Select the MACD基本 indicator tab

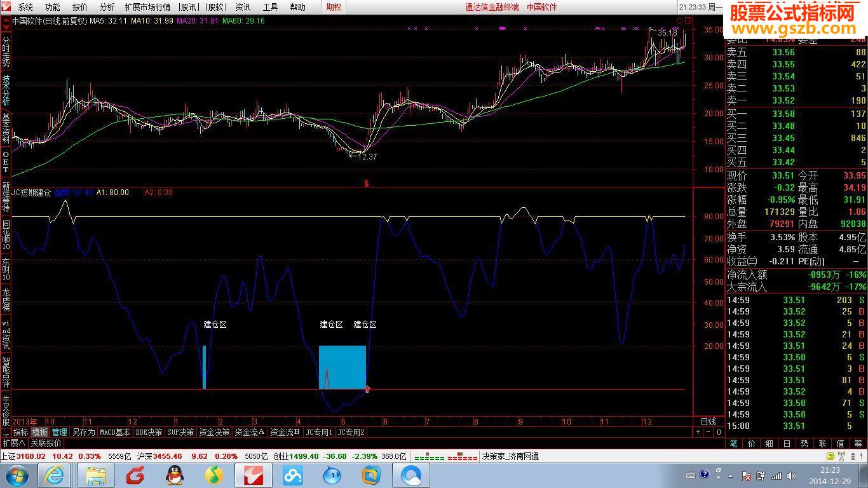point(115,432)
